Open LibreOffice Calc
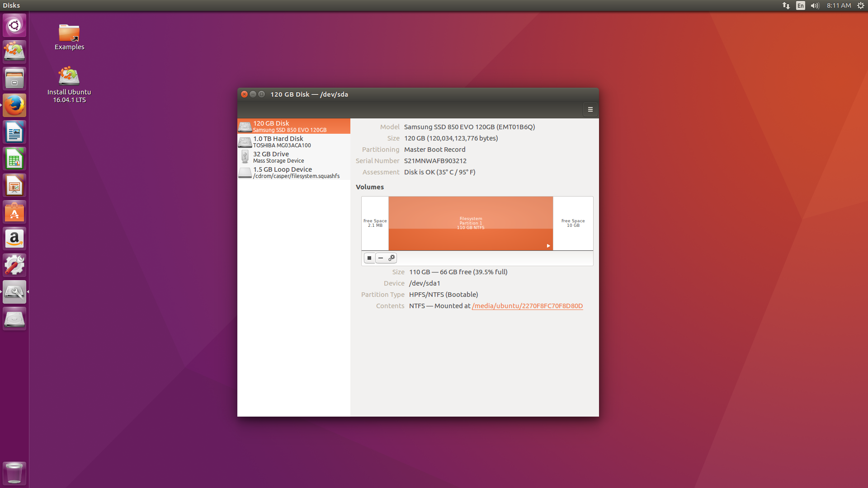The width and height of the screenshot is (868, 488). pyautogui.click(x=14, y=159)
